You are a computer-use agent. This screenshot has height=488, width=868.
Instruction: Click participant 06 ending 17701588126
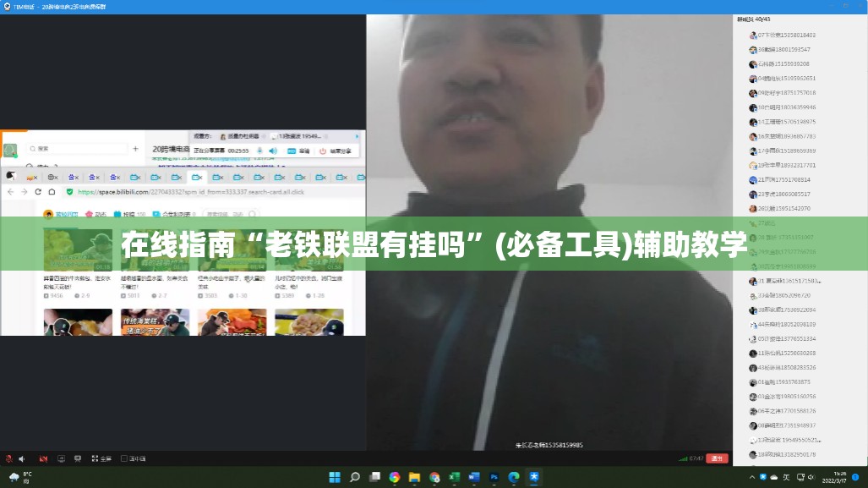pos(782,411)
